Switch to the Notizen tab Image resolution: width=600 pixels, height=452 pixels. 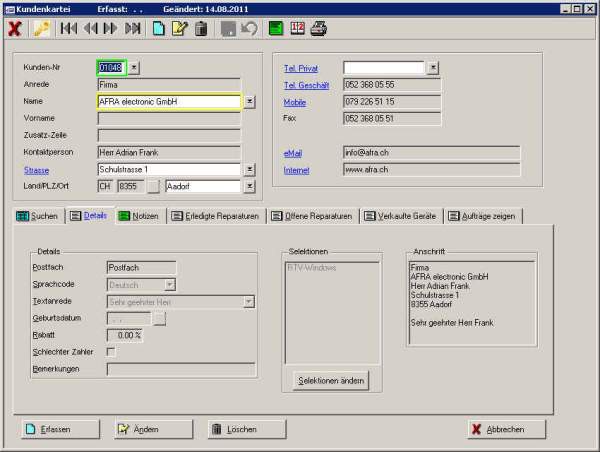[x=138, y=216]
